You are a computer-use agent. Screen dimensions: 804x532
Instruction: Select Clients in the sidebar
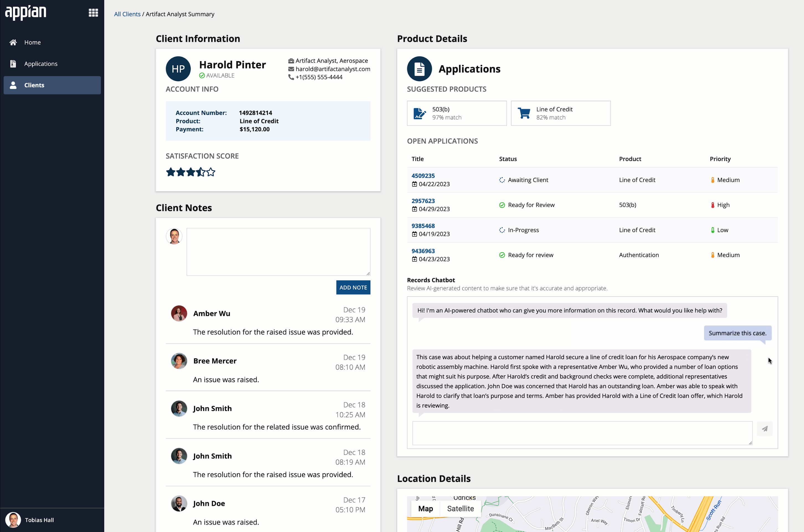(x=52, y=85)
